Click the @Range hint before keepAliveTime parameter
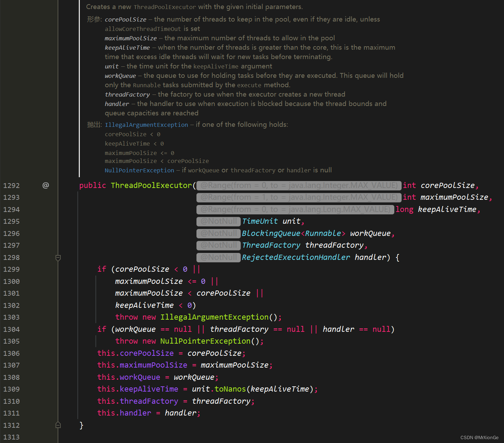The image size is (504, 443). click(295, 210)
